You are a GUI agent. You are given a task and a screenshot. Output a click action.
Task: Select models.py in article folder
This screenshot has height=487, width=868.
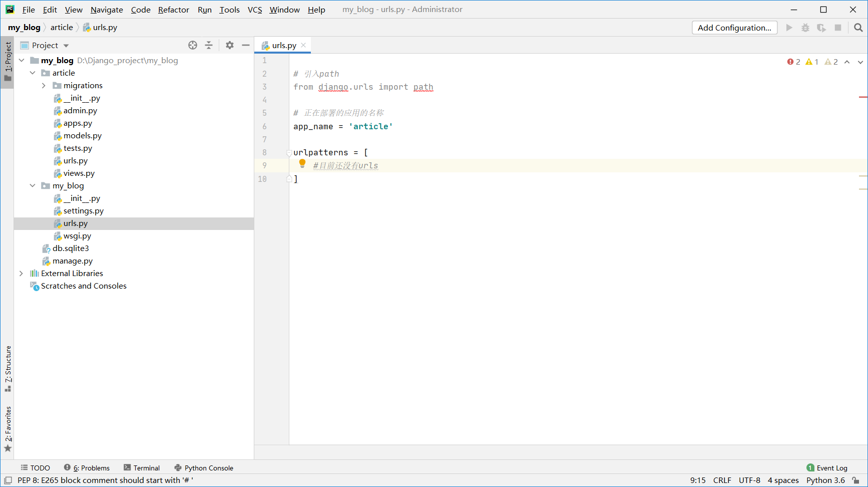coord(82,135)
